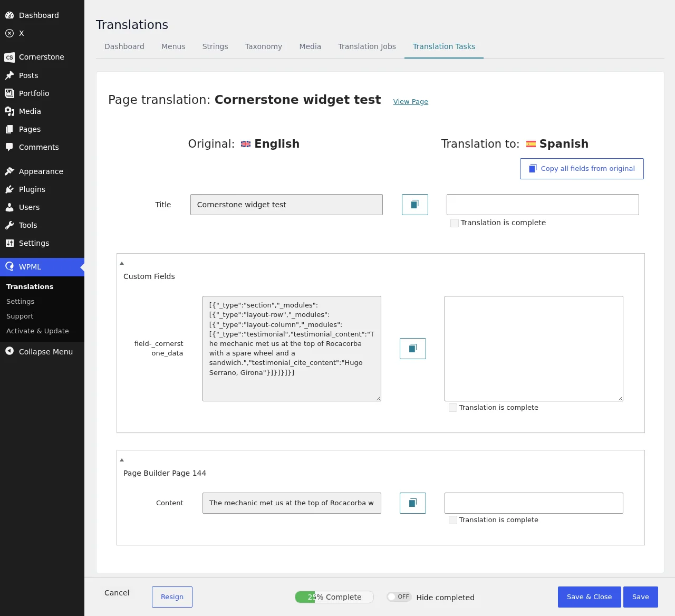Viewport: 675px width, 616px height.
Task: Click the Pages icon
Action: pos(9,129)
